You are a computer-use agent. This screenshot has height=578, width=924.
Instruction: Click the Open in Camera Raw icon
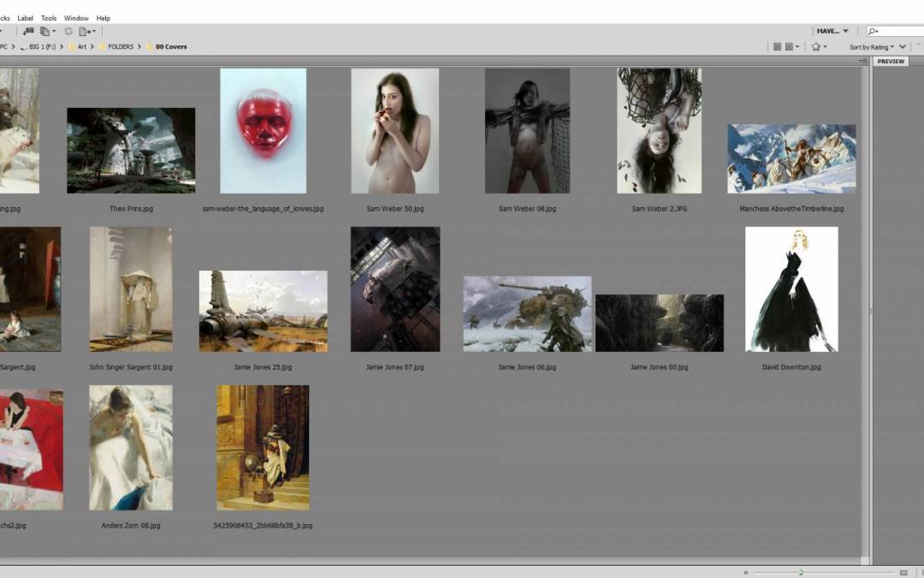click(68, 32)
